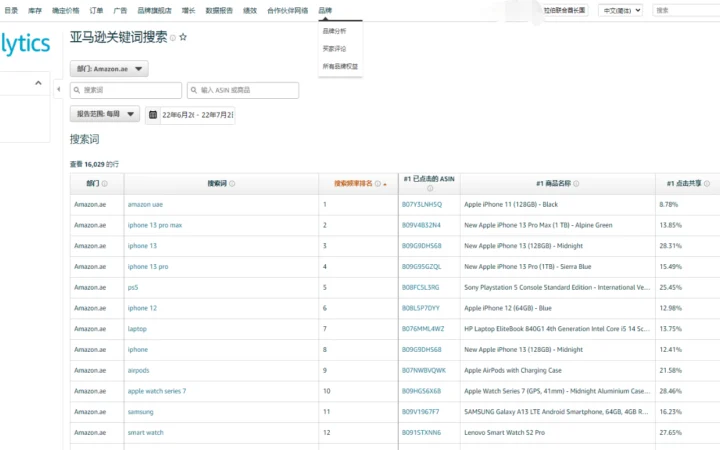Open ASIN link B076MML4WZ
Image resolution: width=720 pixels, height=450 pixels.
[423, 329]
